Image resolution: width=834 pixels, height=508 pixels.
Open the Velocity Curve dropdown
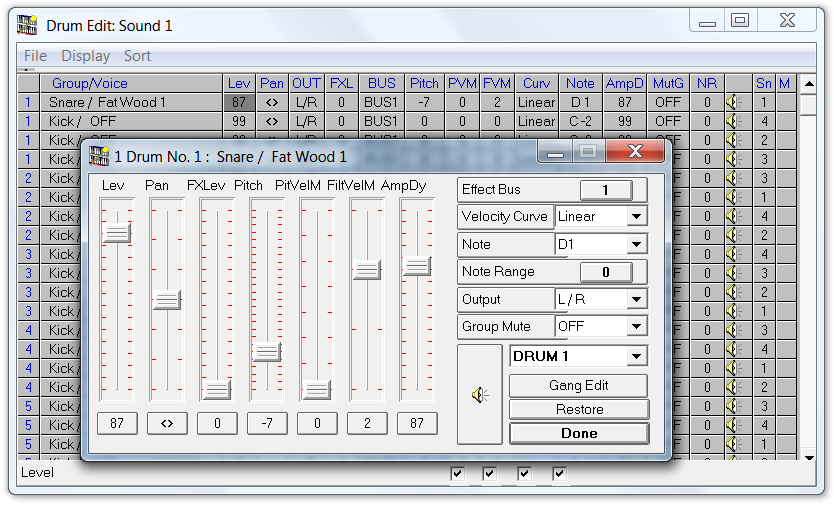636,217
